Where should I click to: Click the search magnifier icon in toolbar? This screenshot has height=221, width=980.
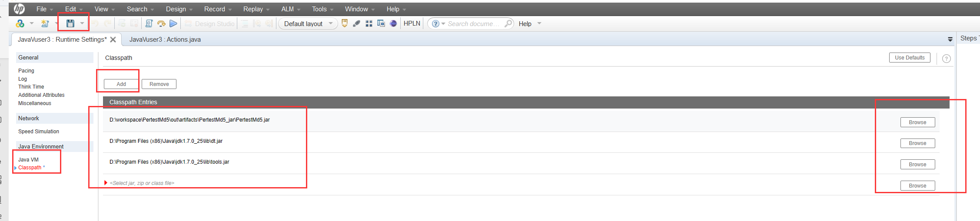pyautogui.click(x=508, y=23)
